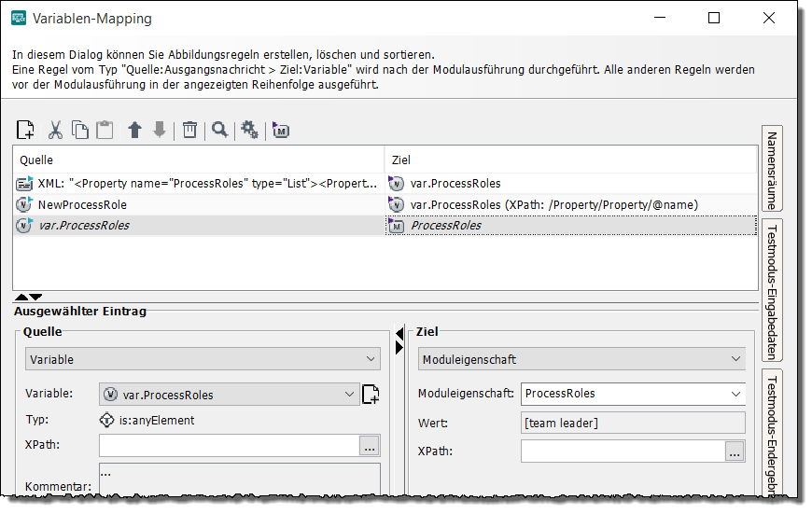Viewport: 812px width, 514px height.
Task: Click the module icon at toolbar end
Action: point(281,131)
